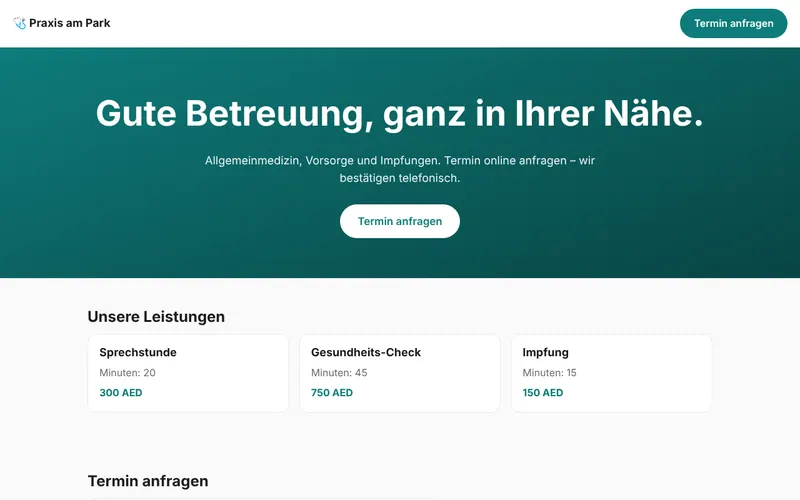Click the Minuten: 15 duration text
This screenshot has width=800, height=500.
click(549, 372)
